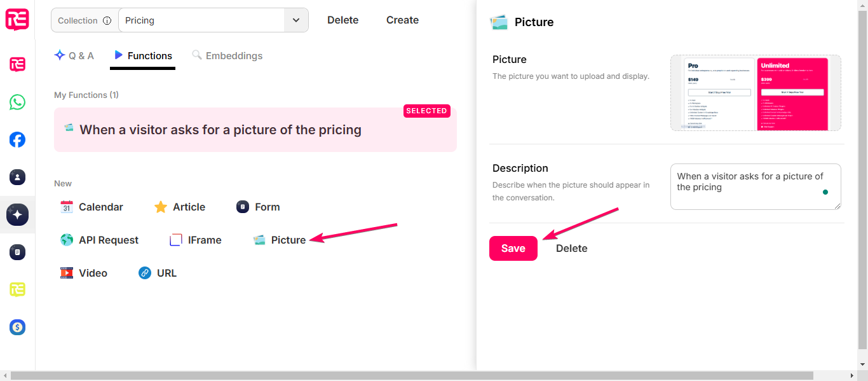This screenshot has width=868, height=381.
Task: Open the Pricing collection dropdown
Action: tap(213, 20)
